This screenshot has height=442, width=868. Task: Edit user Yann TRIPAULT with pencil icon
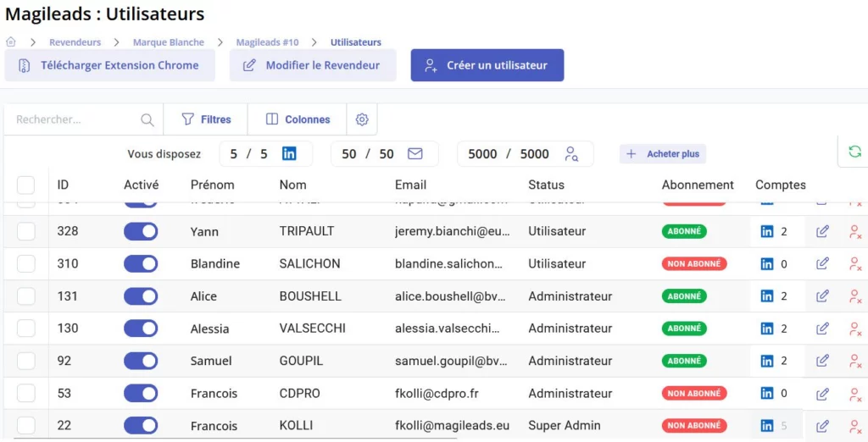point(822,231)
